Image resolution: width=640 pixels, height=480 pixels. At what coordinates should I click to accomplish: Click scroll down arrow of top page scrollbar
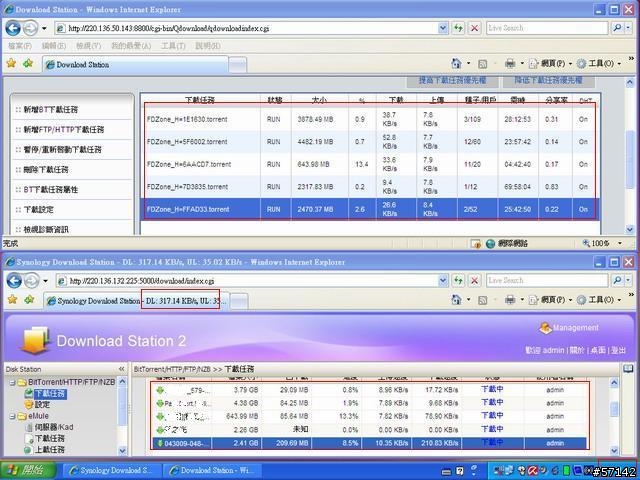coord(630,230)
